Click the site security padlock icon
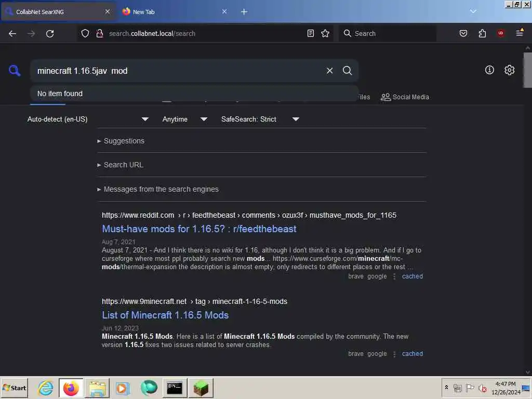Viewport: 532px width, 399px height. click(99, 33)
